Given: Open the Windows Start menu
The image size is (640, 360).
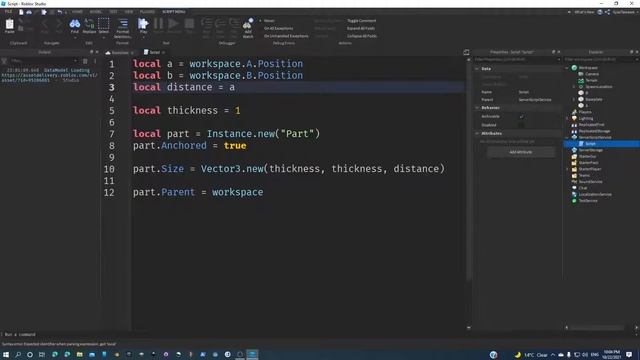Looking at the screenshot, I should (6, 355).
